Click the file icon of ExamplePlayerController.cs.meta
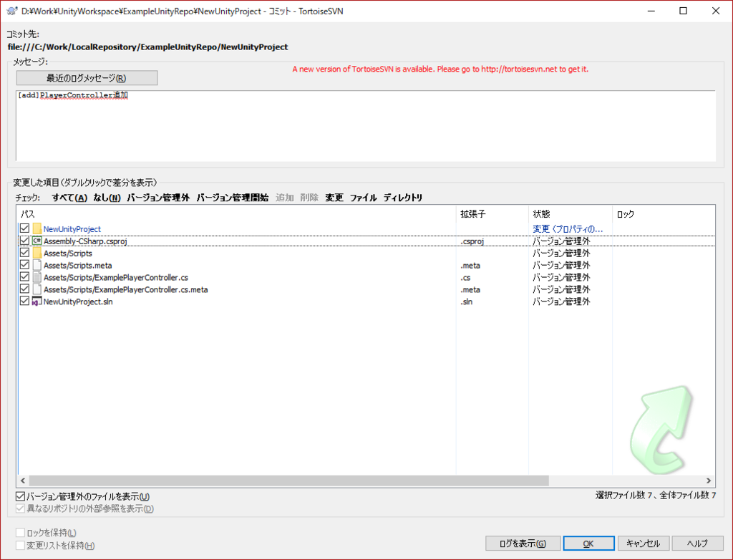Image resolution: width=733 pixels, height=560 pixels. (x=37, y=289)
